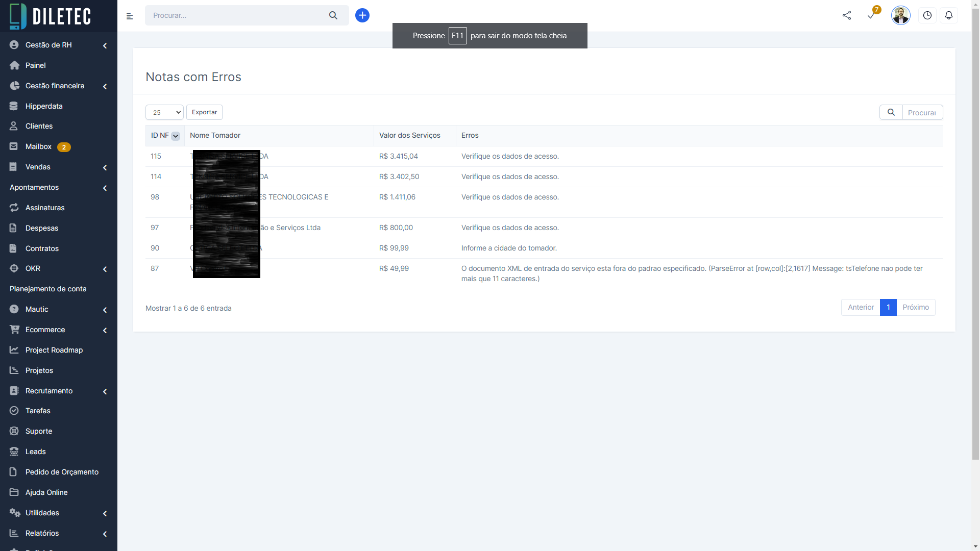Click the table Procurar input field
This screenshot has width=980, height=551.
922,112
